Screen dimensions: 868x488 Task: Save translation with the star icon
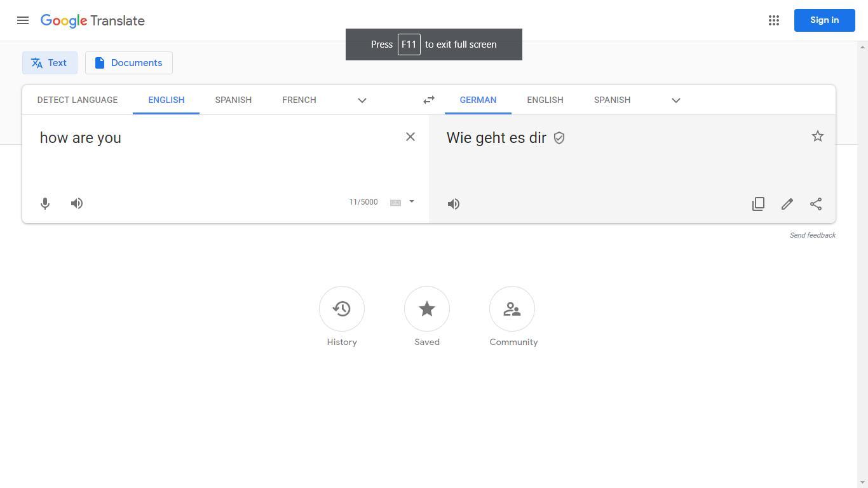point(818,137)
